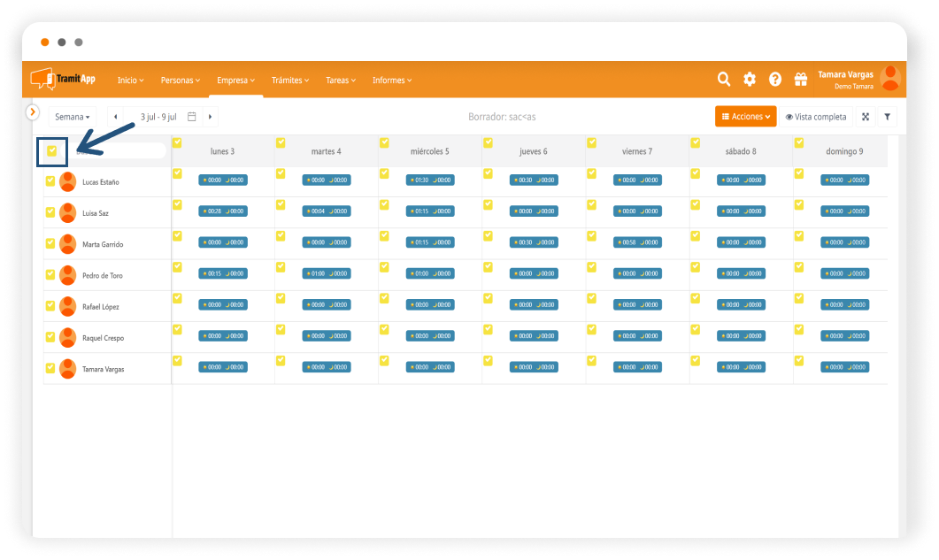This screenshot has height=560, width=939.
Task: Open the Empresa menu
Action: click(x=235, y=81)
